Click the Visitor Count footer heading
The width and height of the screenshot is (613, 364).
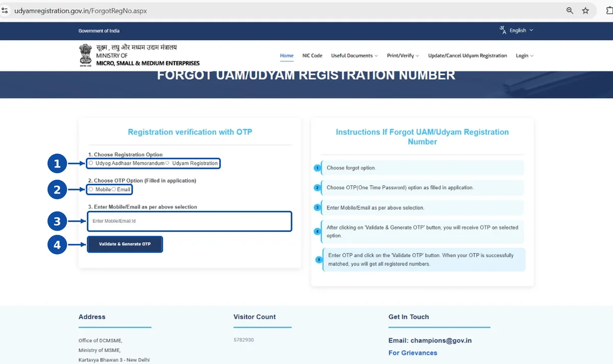click(x=254, y=317)
